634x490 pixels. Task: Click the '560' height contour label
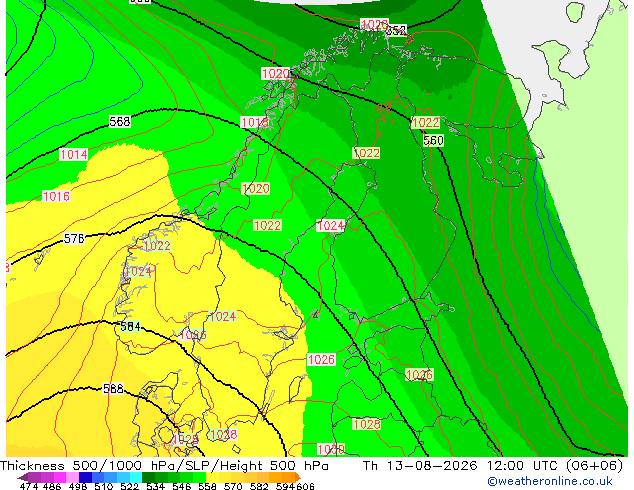click(x=433, y=141)
